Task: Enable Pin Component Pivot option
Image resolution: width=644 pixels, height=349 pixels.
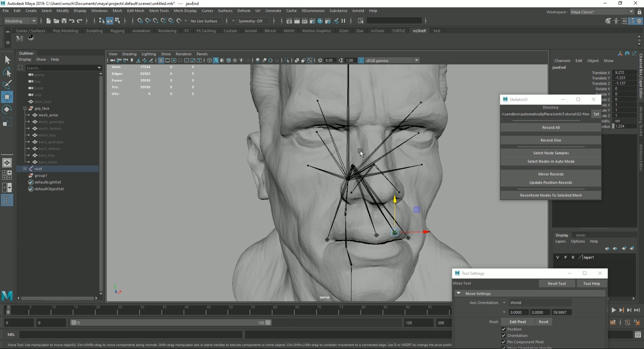Action: 504,342
